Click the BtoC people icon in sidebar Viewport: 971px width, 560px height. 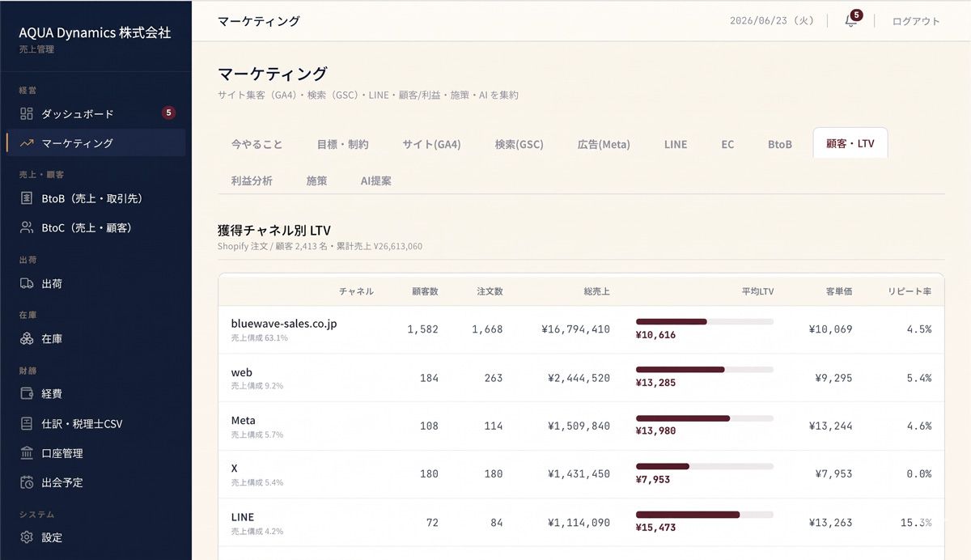(27, 228)
